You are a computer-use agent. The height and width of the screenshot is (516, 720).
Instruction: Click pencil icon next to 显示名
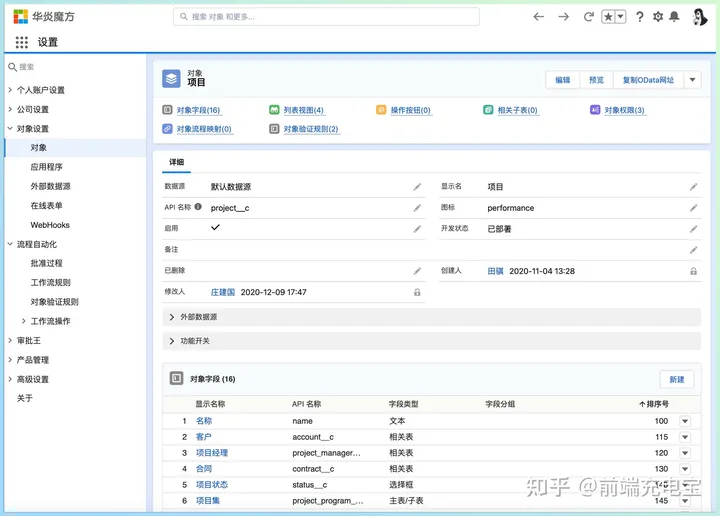694,187
